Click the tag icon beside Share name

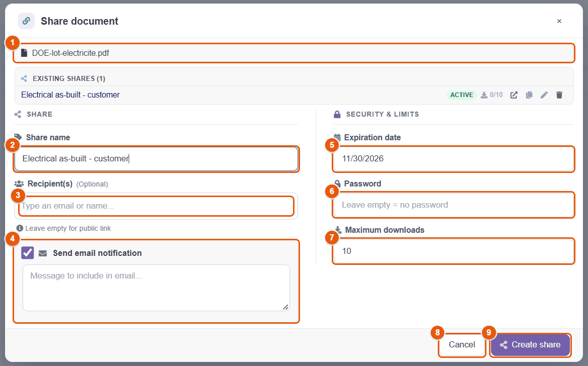point(18,137)
